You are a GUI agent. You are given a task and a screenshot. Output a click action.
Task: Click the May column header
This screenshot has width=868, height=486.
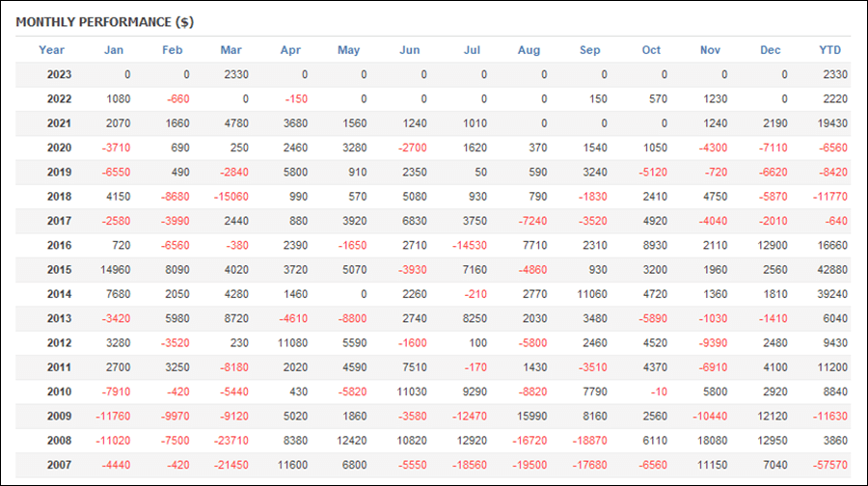[349, 50]
